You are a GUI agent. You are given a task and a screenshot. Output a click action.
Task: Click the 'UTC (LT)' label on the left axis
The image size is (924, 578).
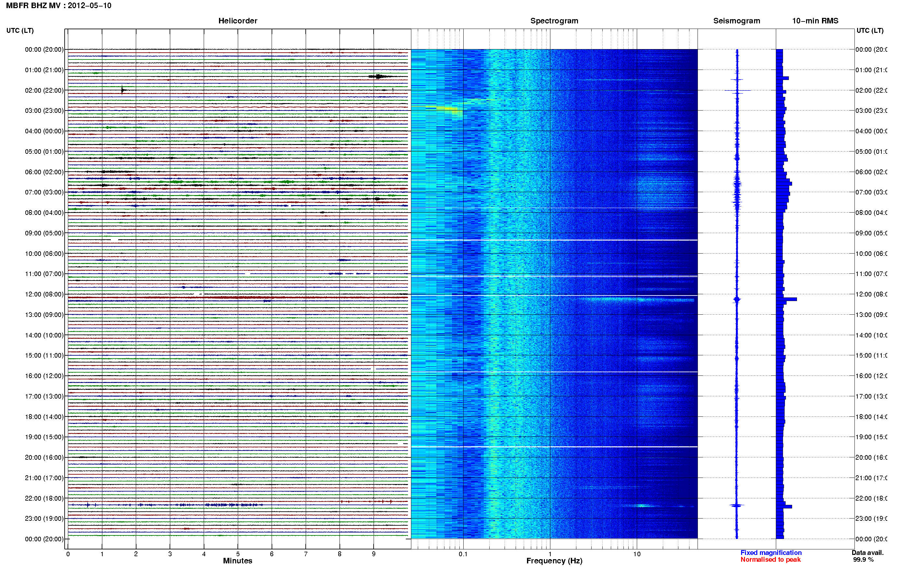[20, 31]
